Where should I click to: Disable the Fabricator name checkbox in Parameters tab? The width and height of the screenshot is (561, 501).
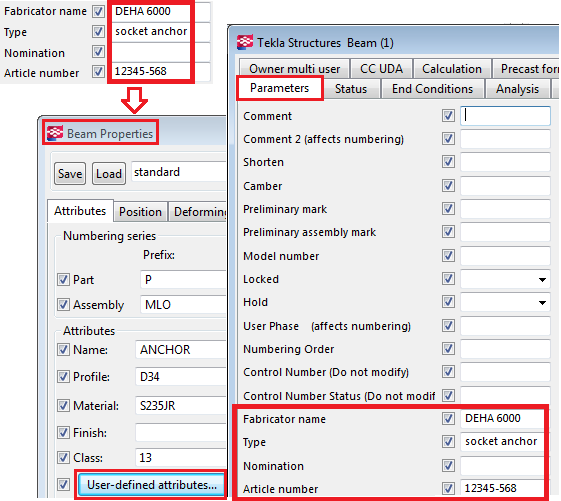coord(448,418)
